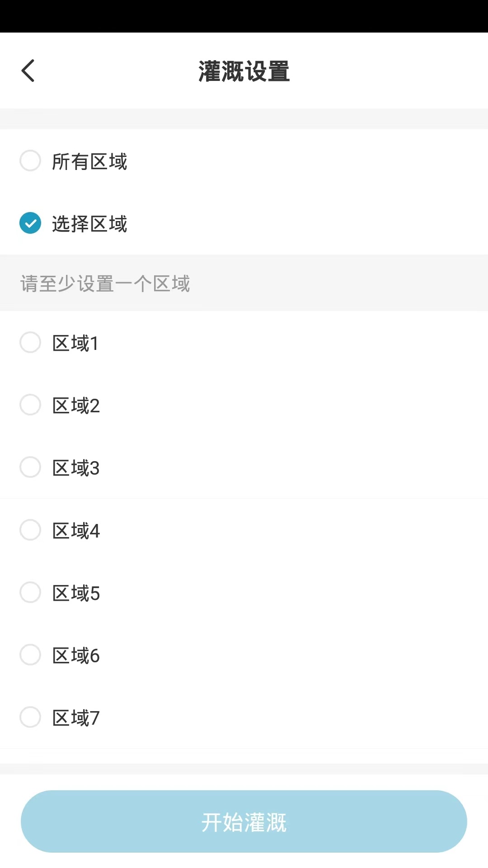The height and width of the screenshot is (868, 488).
Task: Tap the 区域1 row label
Action: coord(75,342)
